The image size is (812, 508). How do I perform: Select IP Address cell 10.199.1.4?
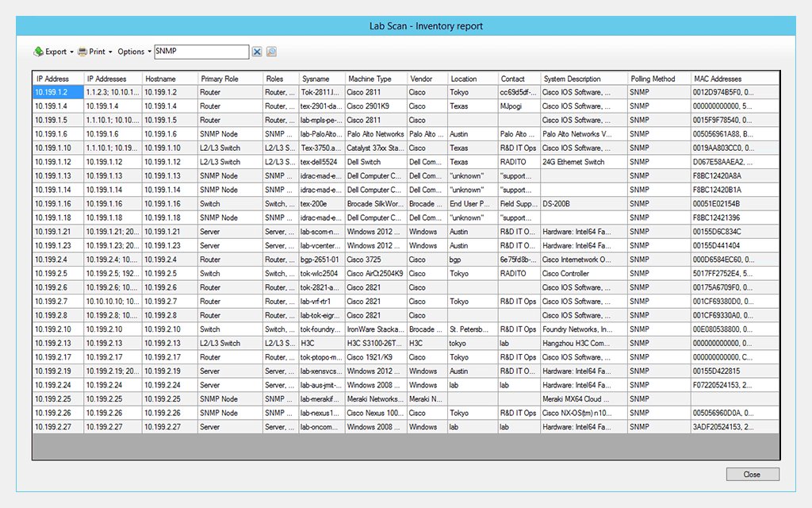pyautogui.click(x=58, y=106)
